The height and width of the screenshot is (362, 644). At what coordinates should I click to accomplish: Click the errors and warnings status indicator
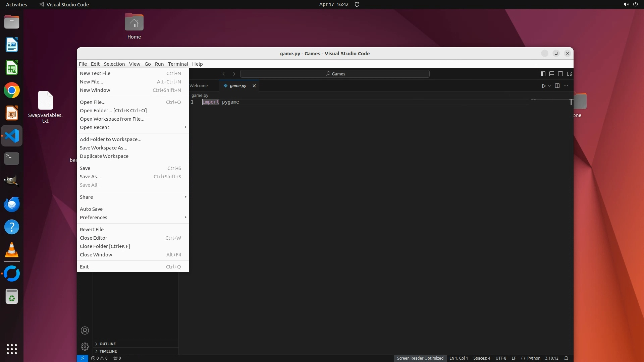click(x=99, y=358)
